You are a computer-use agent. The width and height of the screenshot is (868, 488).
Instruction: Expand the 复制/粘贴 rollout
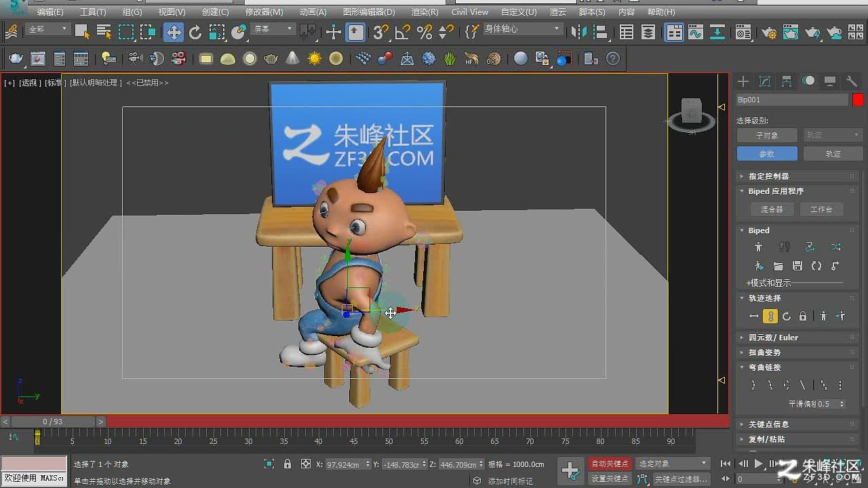(x=797, y=439)
